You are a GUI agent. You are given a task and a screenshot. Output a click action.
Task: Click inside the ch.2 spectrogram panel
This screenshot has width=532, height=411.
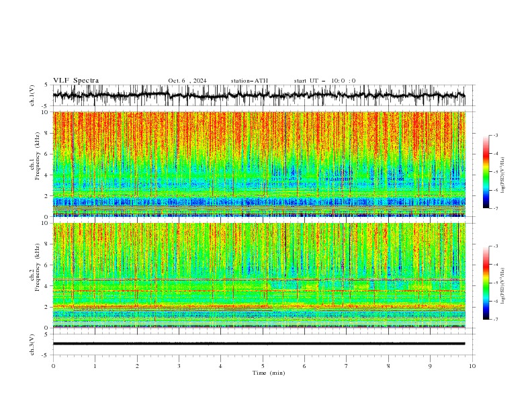pyautogui.click(x=259, y=275)
